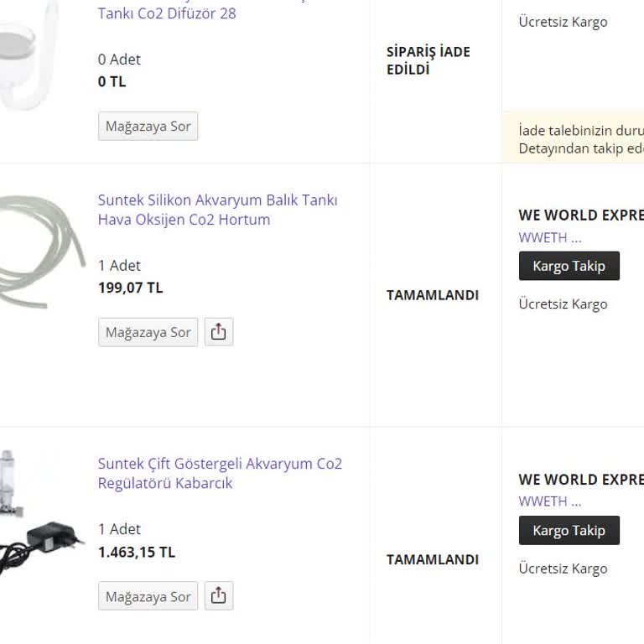This screenshot has width=644, height=644.
Task: Share the Suntek Silikon hose order item
Action: [218, 332]
